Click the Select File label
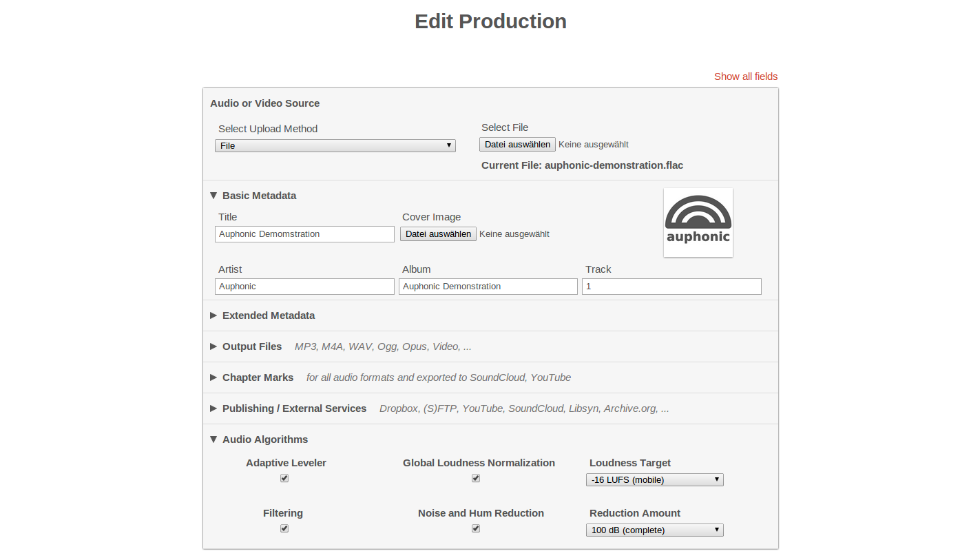The height and width of the screenshot is (560, 980). pos(505,127)
